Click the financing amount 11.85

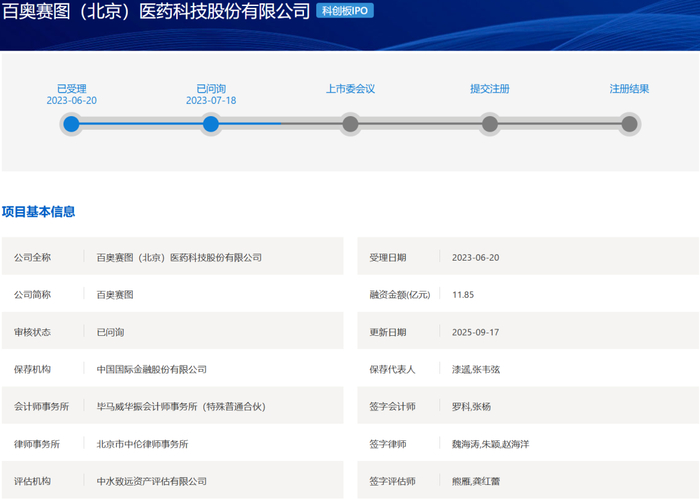point(463,295)
